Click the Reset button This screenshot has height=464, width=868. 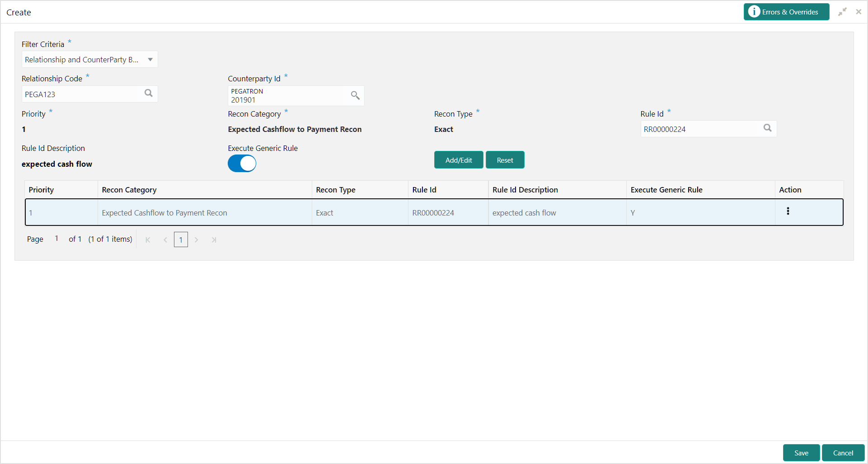point(505,160)
